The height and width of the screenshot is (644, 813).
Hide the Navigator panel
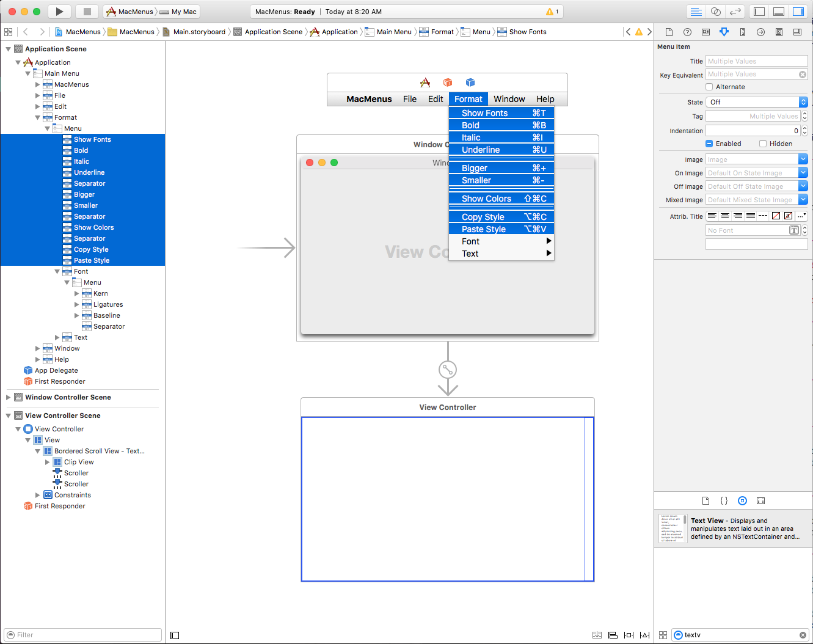point(759,12)
